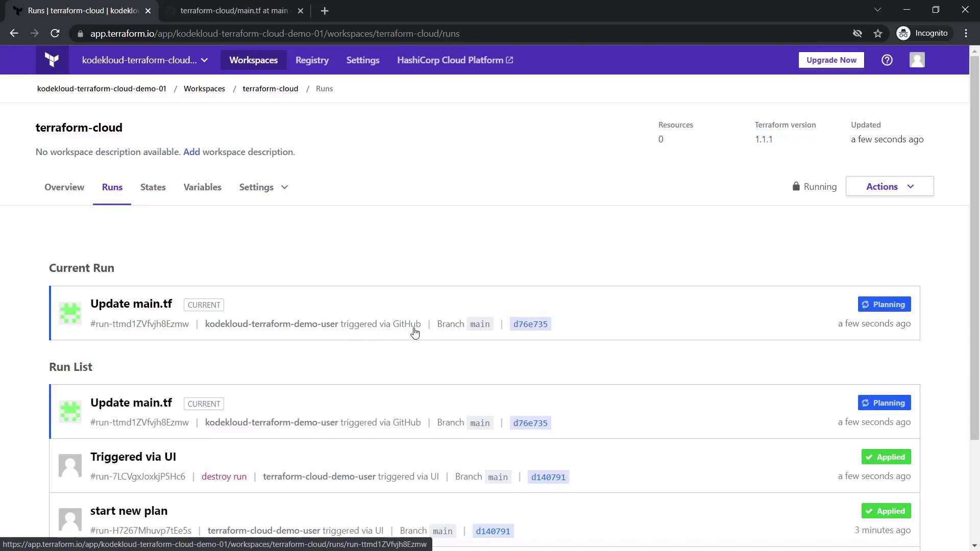The width and height of the screenshot is (980, 551).
Task: Open the user profile avatar menu
Action: tap(917, 60)
